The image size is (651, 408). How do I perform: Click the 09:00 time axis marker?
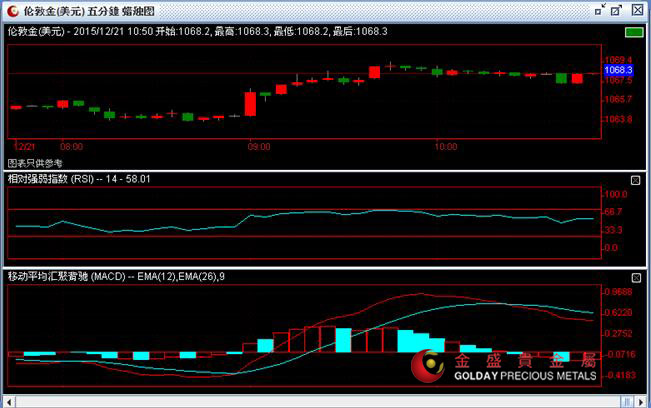click(x=258, y=146)
